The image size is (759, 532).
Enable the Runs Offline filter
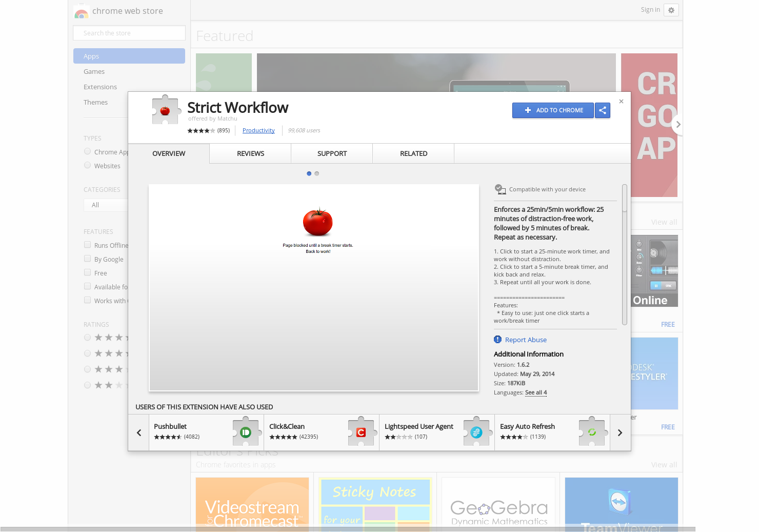(87, 245)
